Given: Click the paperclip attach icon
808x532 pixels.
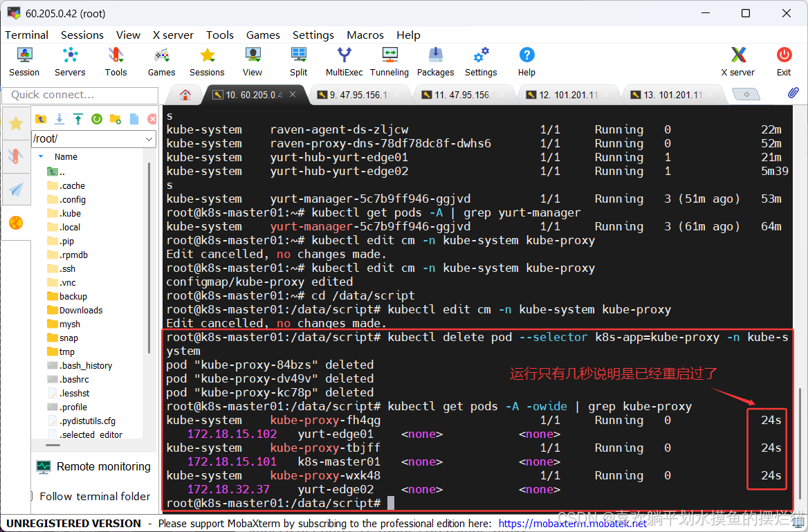Looking at the screenshot, I should pos(793,93).
